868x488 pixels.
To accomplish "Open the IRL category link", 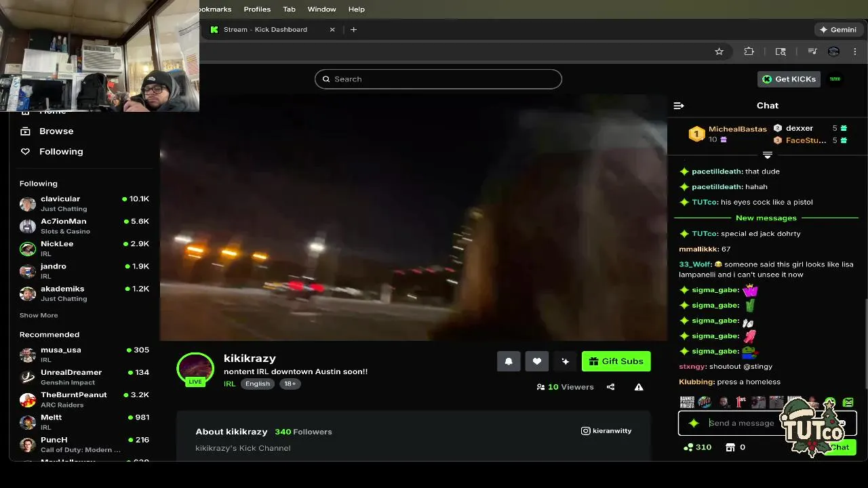I will point(229,384).
